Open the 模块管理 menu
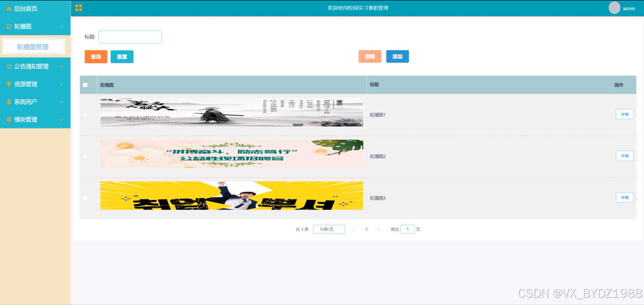The image size is (644, 305). coord(35,120)
